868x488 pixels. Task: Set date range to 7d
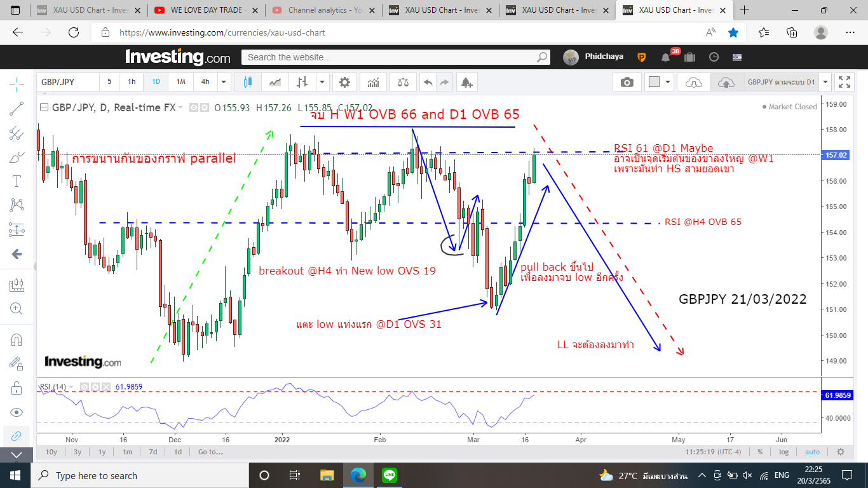point(153,452)
